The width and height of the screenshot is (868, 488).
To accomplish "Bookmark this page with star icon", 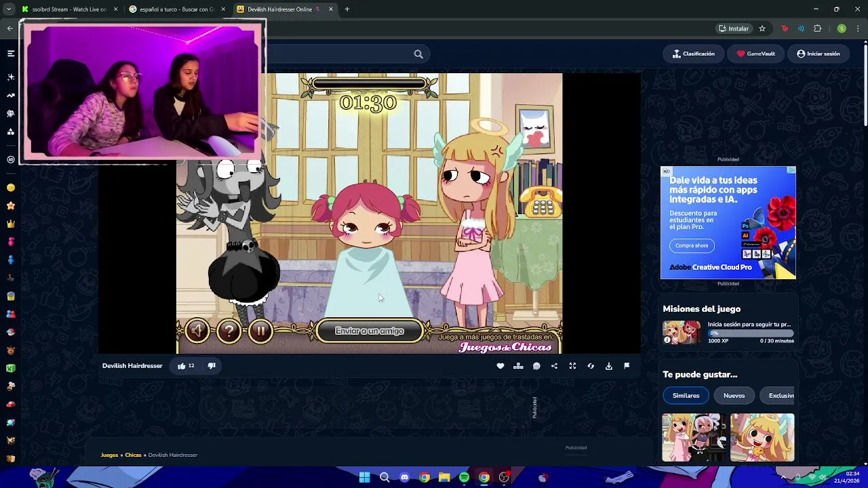I will pyautogui.click(x=762, y=28).
